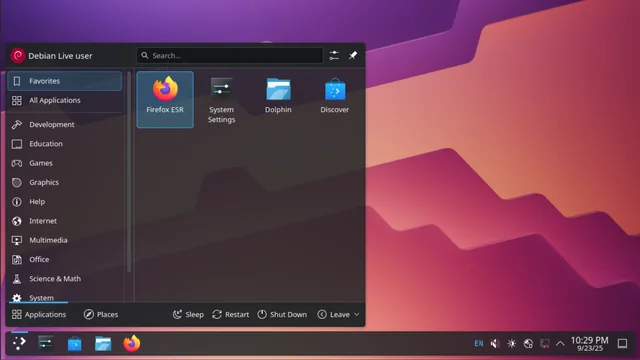Click the Show Desktop button
This screenshot has width=640, height=360.
[622, 344]
